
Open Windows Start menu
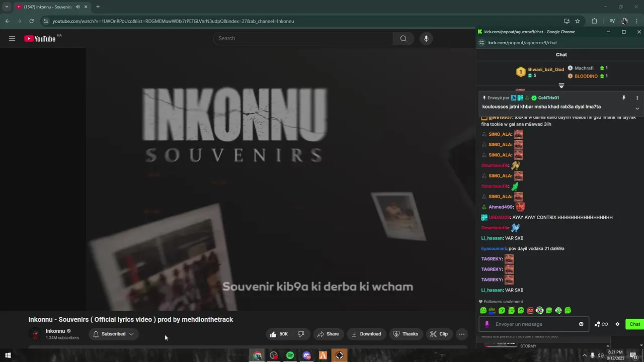pos(8,355)
